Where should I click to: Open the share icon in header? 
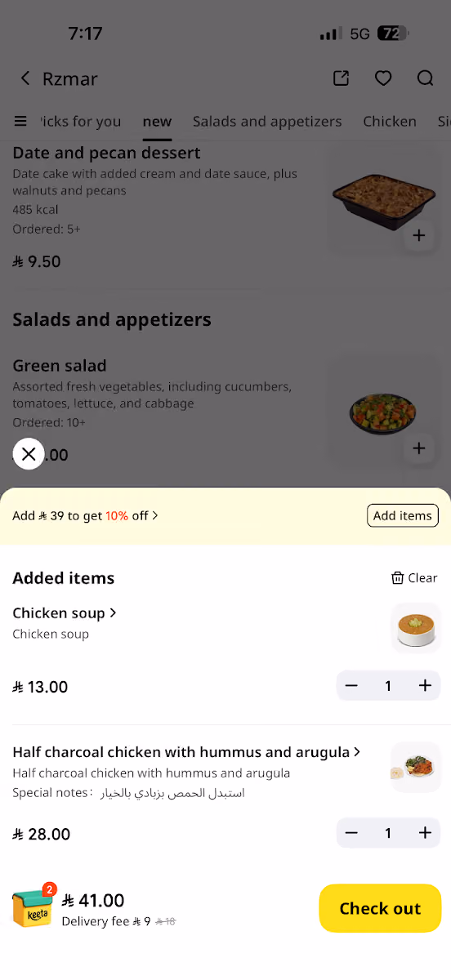(x=341, y=78)
